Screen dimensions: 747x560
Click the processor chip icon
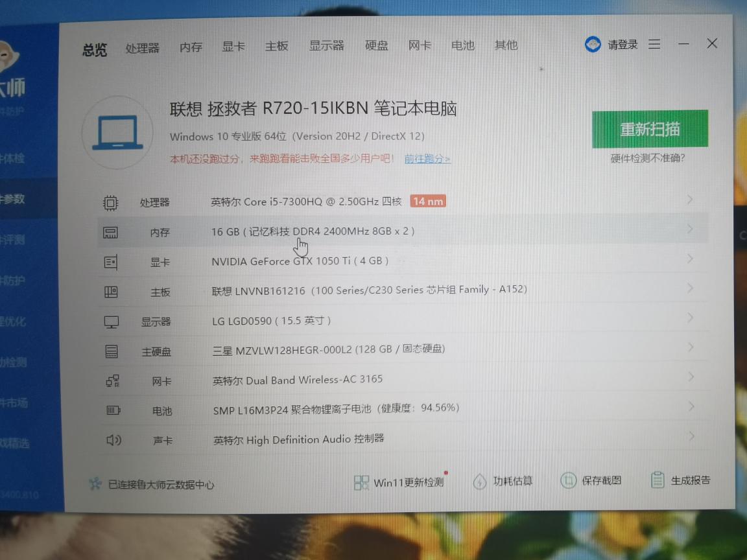point(110,204)
